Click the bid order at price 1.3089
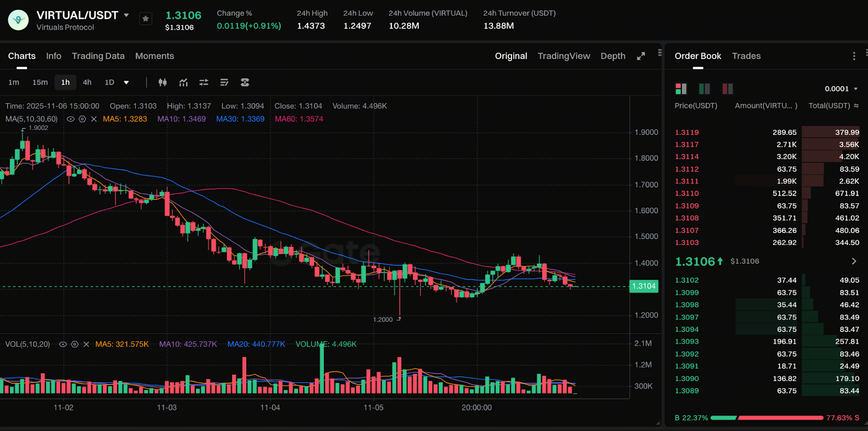 coord(767,391)
